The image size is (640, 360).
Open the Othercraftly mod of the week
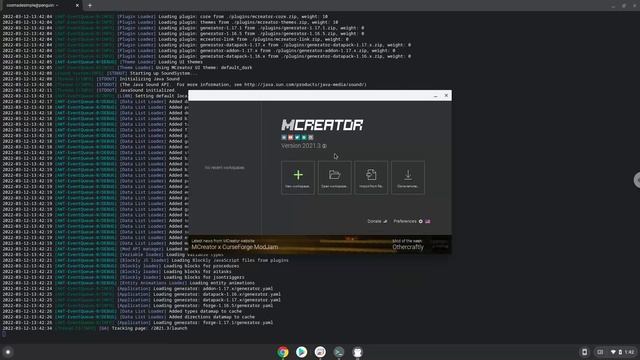[x=408, y=247]
